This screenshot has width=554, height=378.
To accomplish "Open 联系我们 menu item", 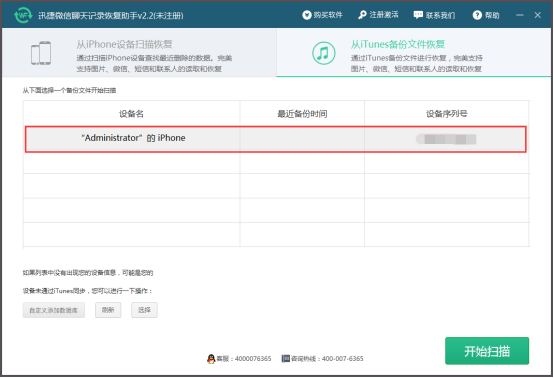I will click(434, 15).
